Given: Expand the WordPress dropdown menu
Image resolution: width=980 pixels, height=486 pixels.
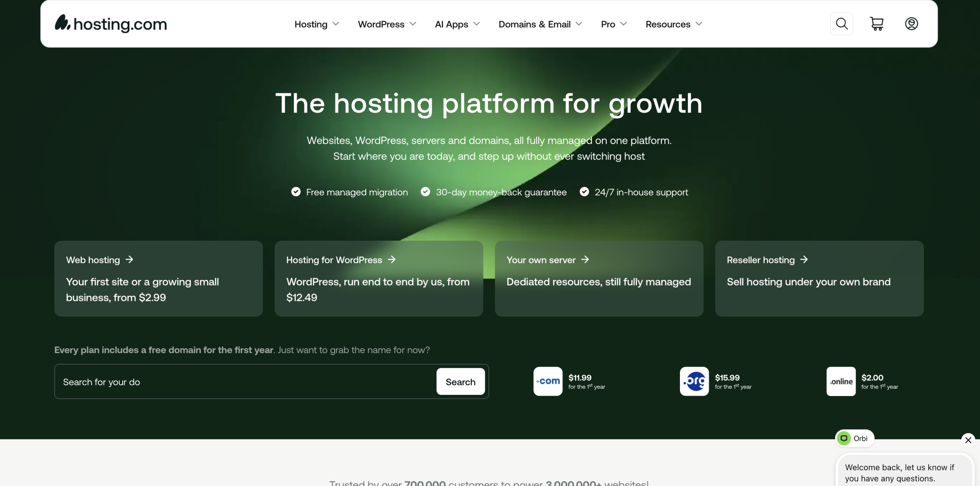Looking at the screenshot, I should point(387,24).
